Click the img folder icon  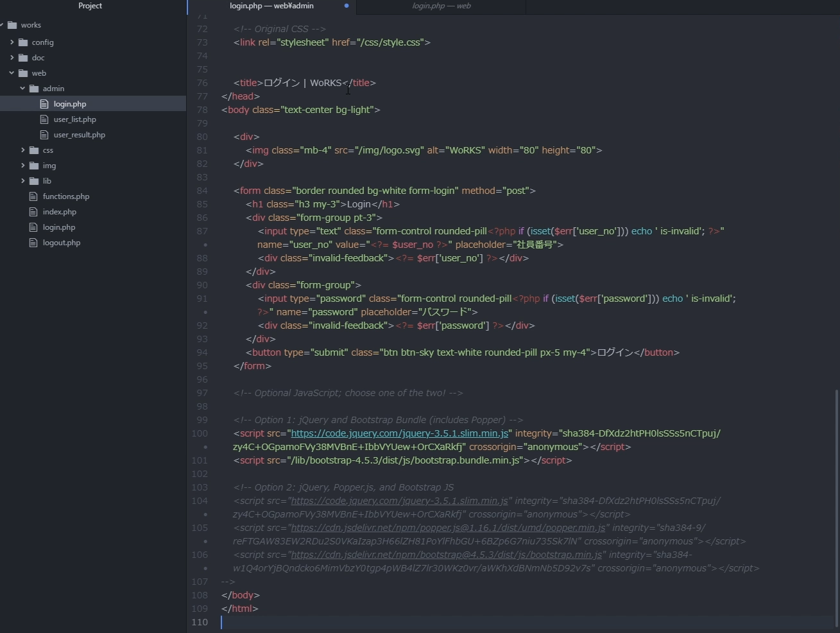(x=34, y=166)
